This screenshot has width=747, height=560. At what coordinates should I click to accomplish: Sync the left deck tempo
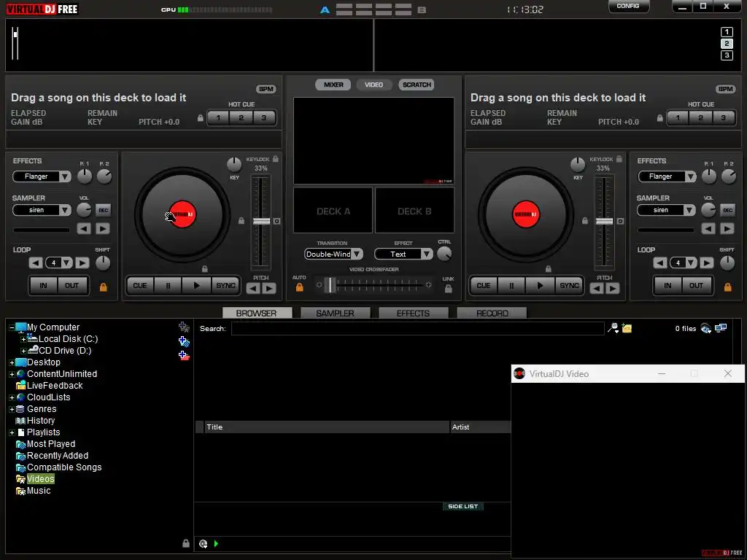coord(225,286)
